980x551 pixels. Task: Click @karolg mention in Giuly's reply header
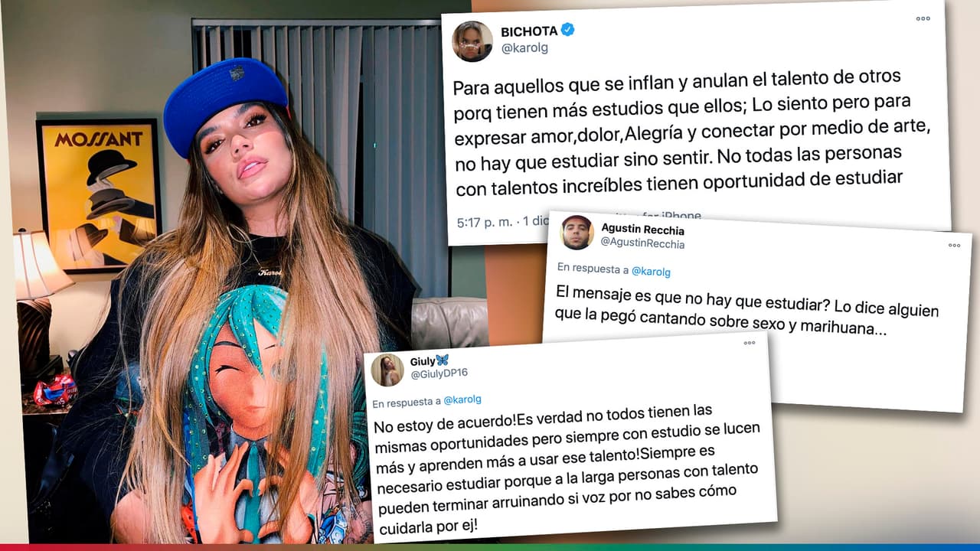click(462, 399)
